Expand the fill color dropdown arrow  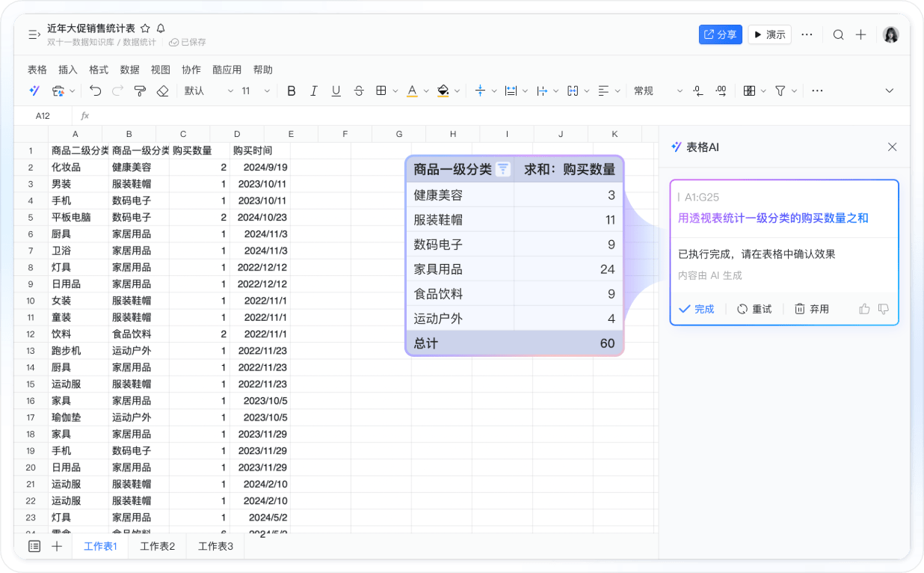457,91
